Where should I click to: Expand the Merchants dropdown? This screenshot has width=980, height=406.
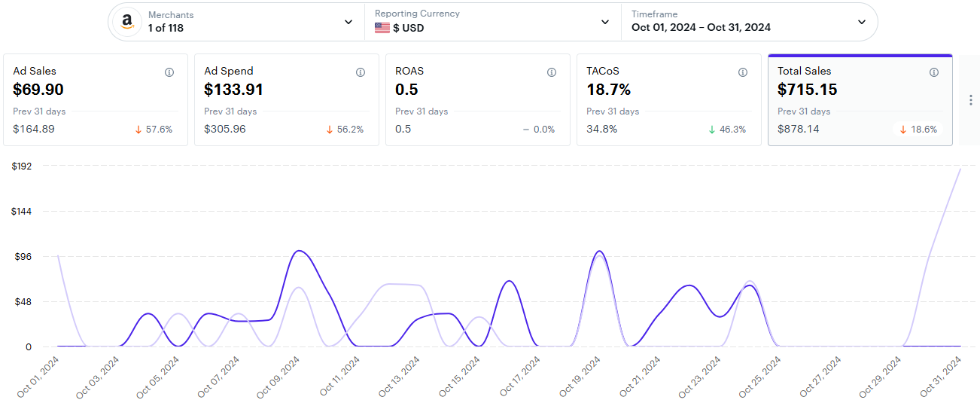pyautogui.click(x=348, y=22)
